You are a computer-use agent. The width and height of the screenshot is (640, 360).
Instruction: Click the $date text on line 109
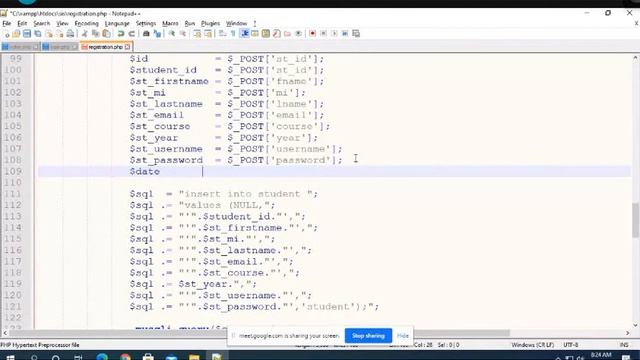(x=144, y=171)
